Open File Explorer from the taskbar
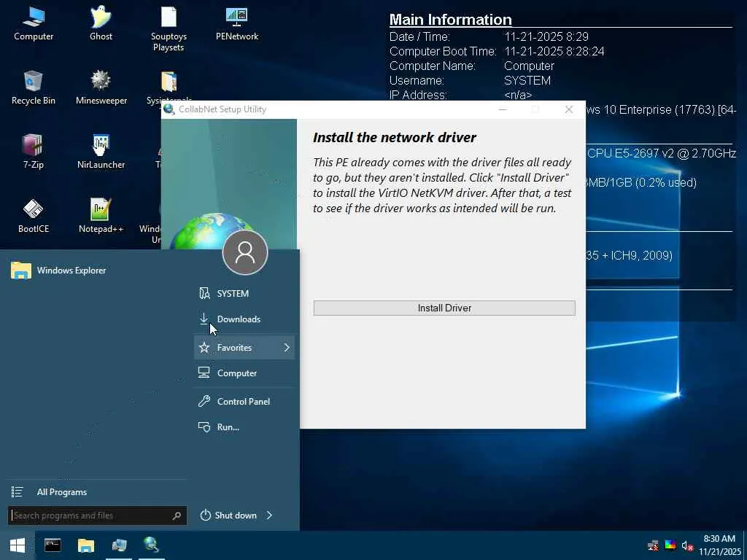 tap(86, 545)
